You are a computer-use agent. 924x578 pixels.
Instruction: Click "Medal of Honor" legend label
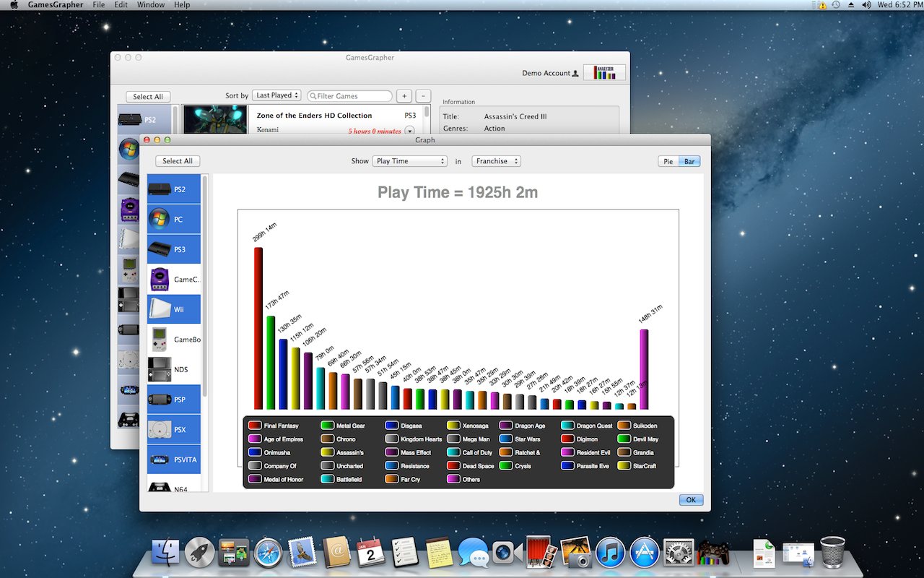click(x=284, y=479)
